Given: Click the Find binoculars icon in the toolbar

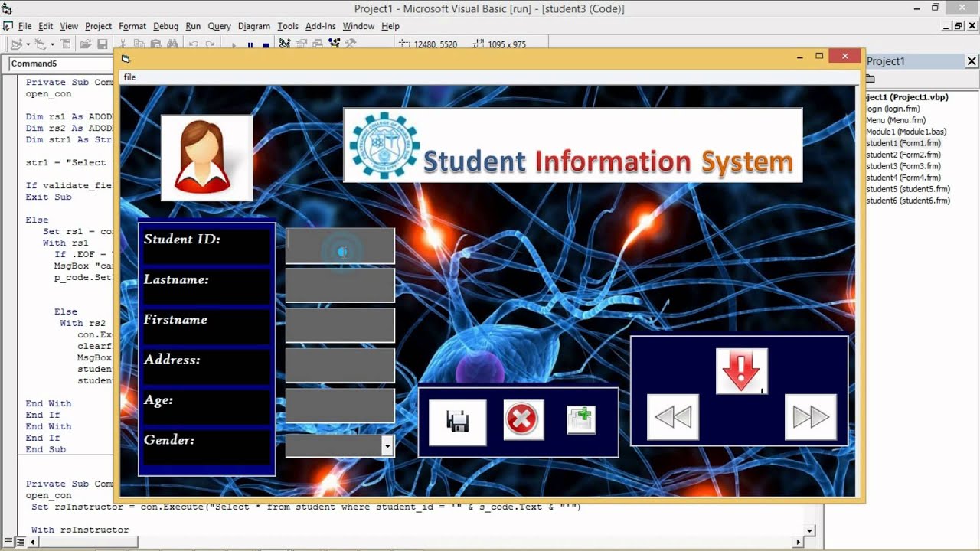Looking at the screenshot, I should [x=172, y=44].
